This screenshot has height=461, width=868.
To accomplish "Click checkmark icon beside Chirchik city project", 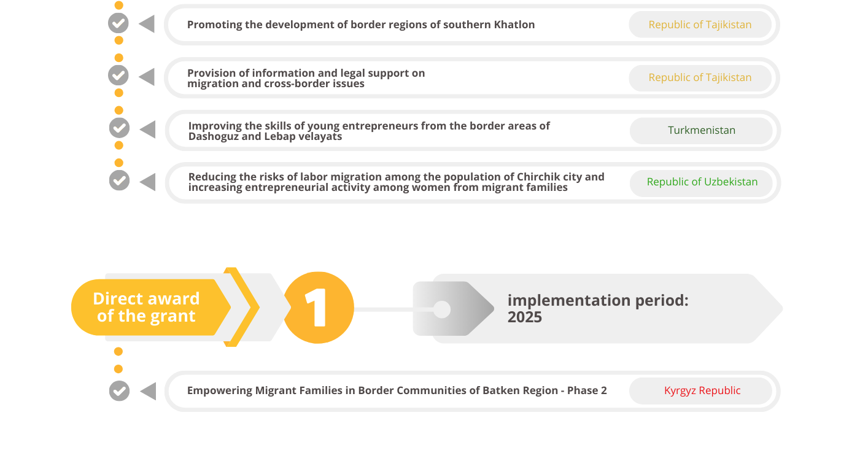I will point(119,180).
